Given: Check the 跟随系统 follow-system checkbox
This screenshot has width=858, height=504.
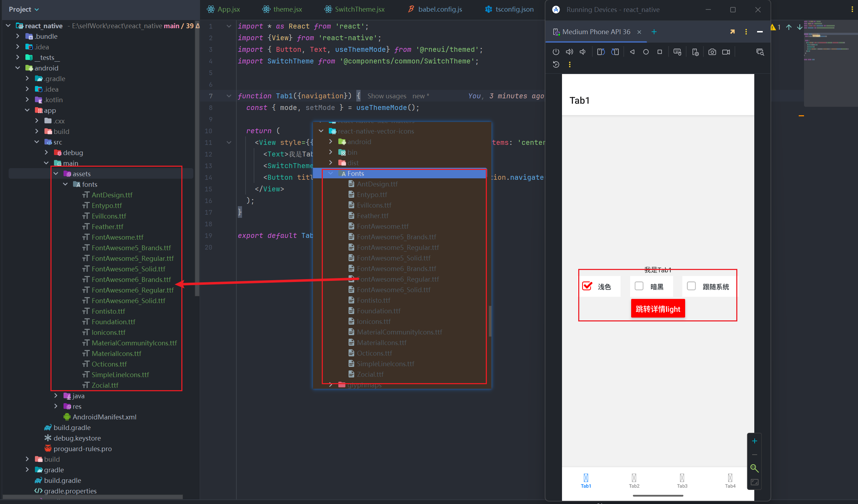Looking at the screenshot, I should point(691,286).
